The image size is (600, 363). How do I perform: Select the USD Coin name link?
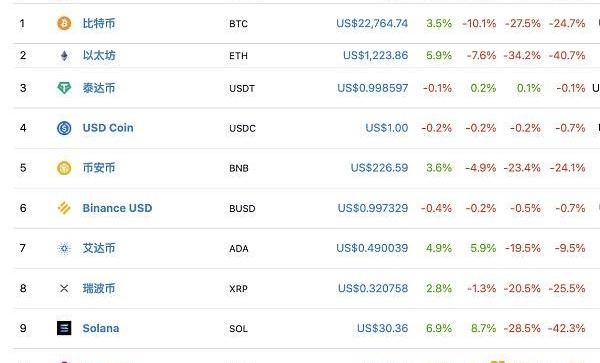coord(108,128)
